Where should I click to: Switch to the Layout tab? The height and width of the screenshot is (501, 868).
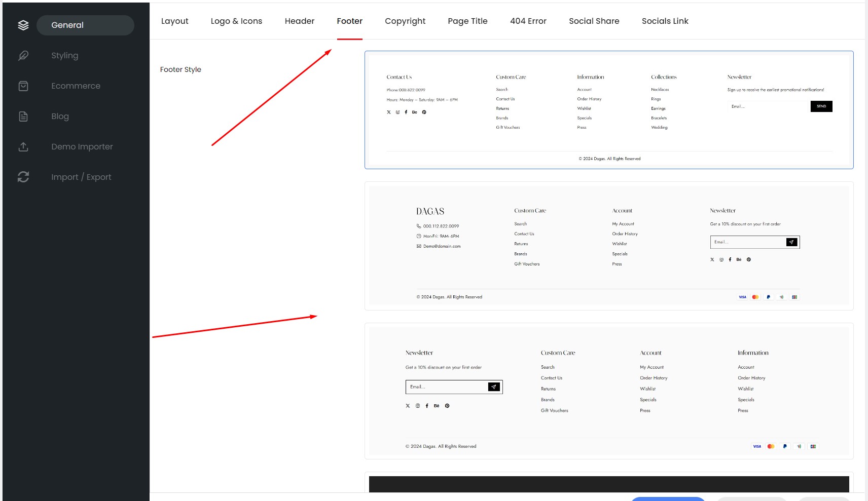point(174,21)
